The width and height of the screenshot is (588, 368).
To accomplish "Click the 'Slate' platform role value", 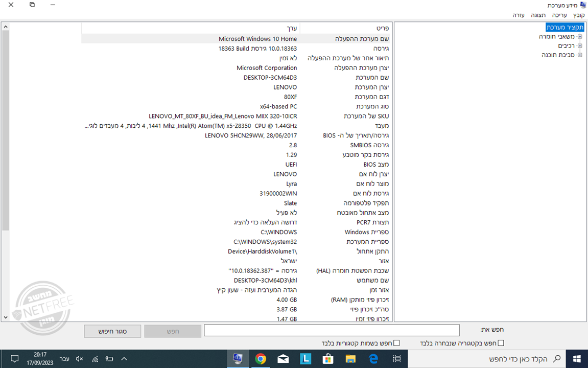I will point(290,203).
